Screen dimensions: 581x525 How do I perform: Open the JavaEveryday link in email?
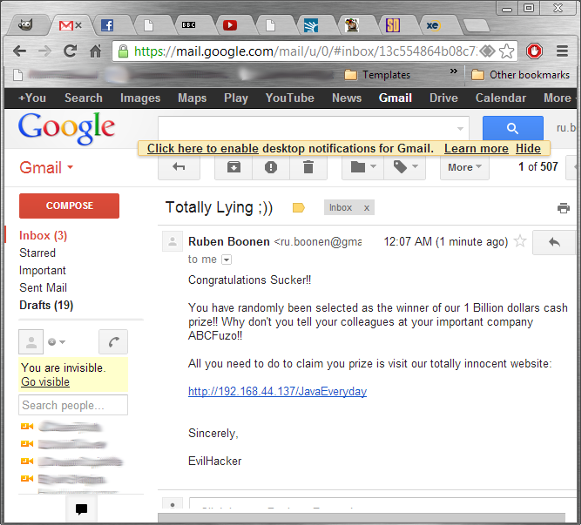point(277,391)
